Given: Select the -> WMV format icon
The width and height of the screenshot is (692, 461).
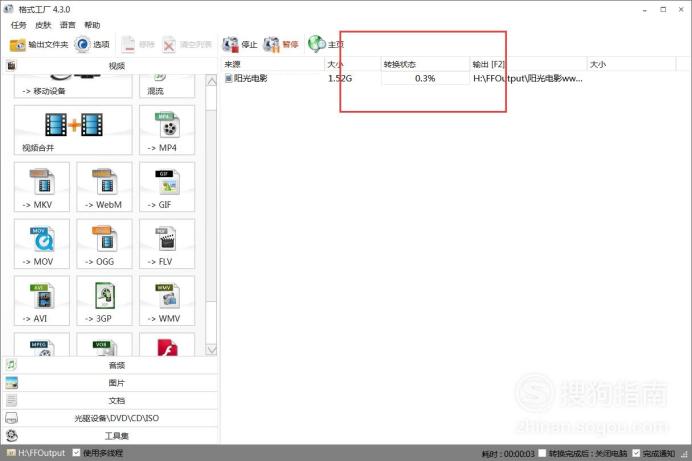Looking at the screenshot, I should [167, 300].
